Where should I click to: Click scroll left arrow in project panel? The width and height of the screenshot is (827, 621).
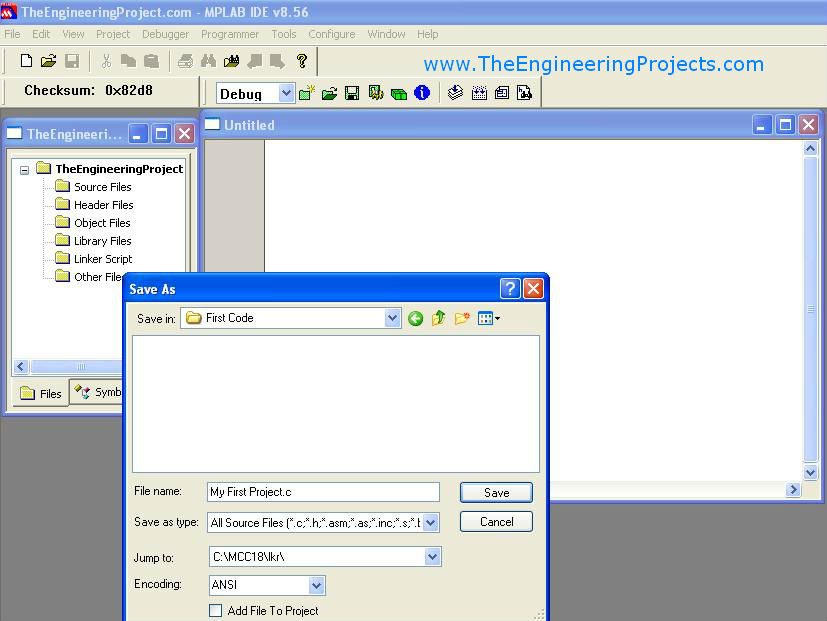click(x=21, y=366)
